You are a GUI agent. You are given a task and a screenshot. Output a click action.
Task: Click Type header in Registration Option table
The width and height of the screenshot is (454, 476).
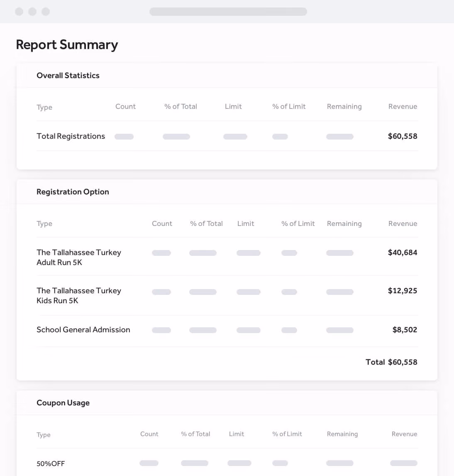[x=44, y=224]
